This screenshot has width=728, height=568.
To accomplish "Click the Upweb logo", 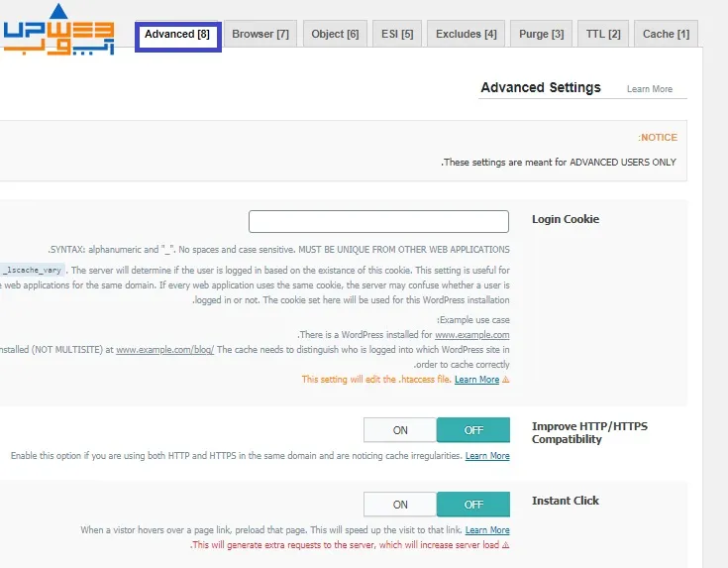I will click(58, 30).
